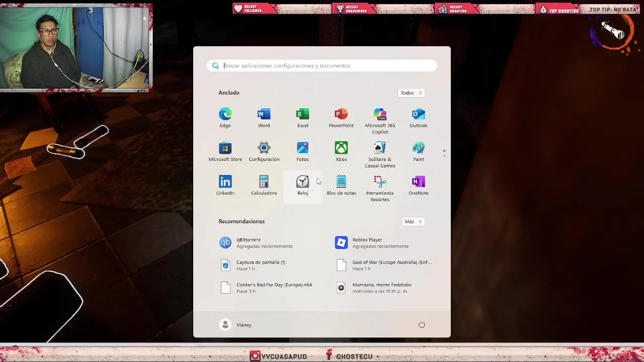Launch the Calculadora app
The image size is (644, 362).
click(264, 186)
